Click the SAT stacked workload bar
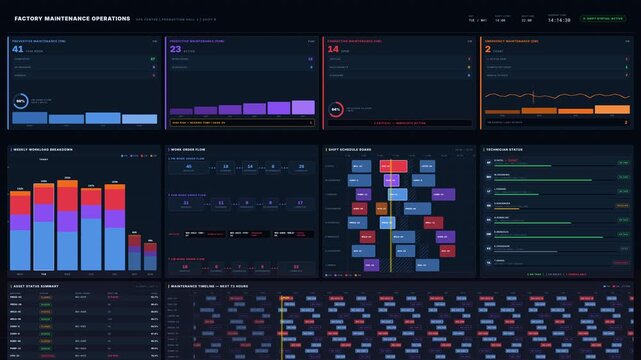 134,252
